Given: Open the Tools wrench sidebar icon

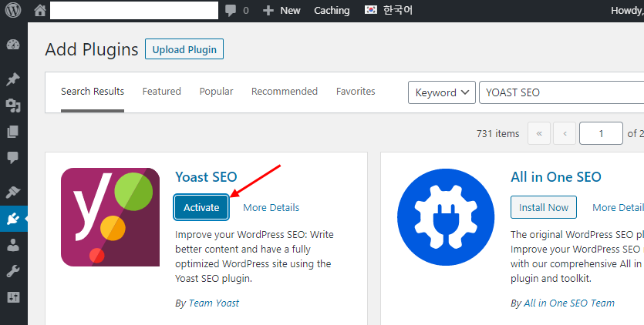Looking at the screenshot, I should click(x=13, y=271).
